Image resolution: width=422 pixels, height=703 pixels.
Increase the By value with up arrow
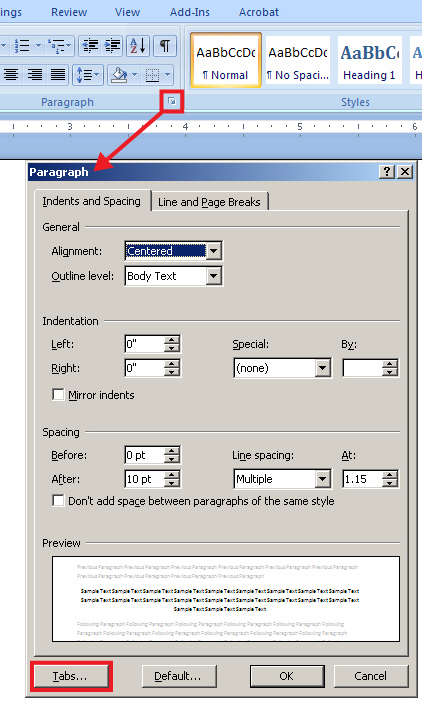(x=390, y=364)
